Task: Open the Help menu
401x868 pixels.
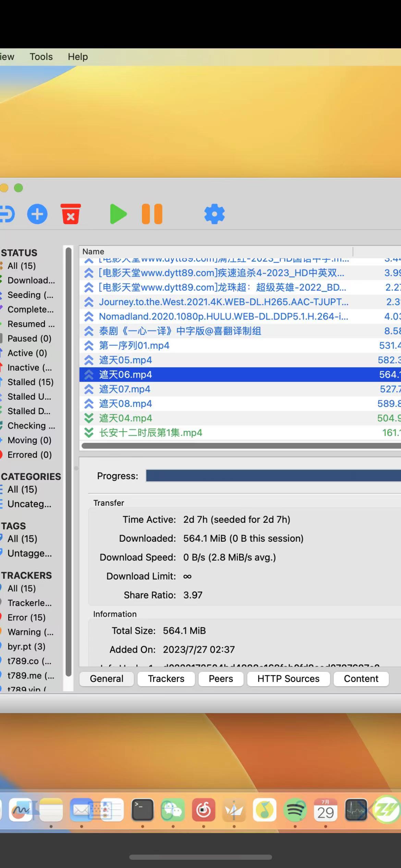Action: point(78,57)
